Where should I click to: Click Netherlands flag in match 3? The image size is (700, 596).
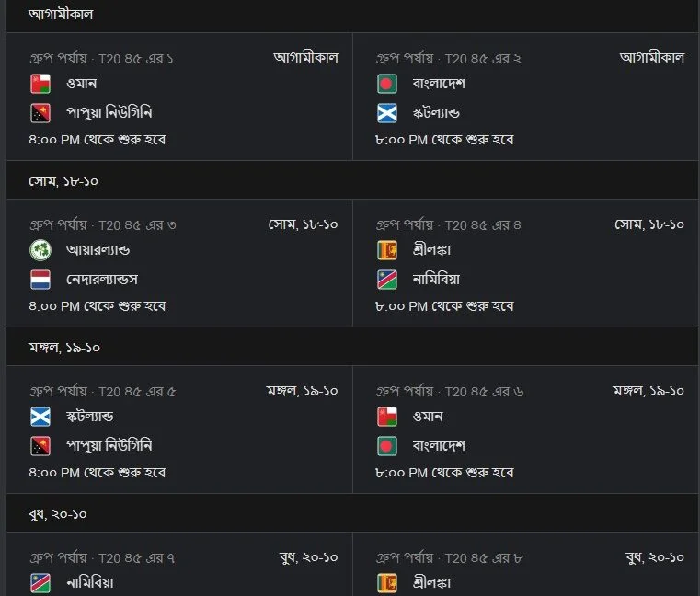click(40, 280)
